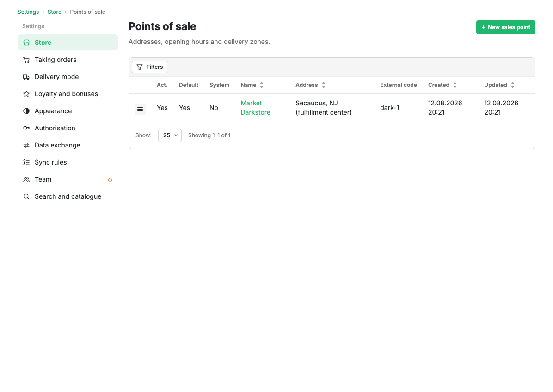Click the funnel icon in Filters button
This screenshot has height=392, width=553.
(140, 67)
